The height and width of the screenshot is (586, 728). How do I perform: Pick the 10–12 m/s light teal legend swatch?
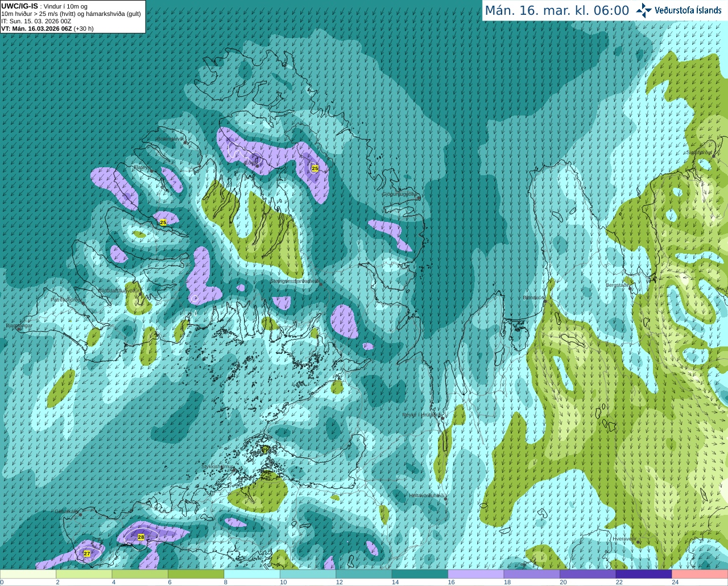308,574
